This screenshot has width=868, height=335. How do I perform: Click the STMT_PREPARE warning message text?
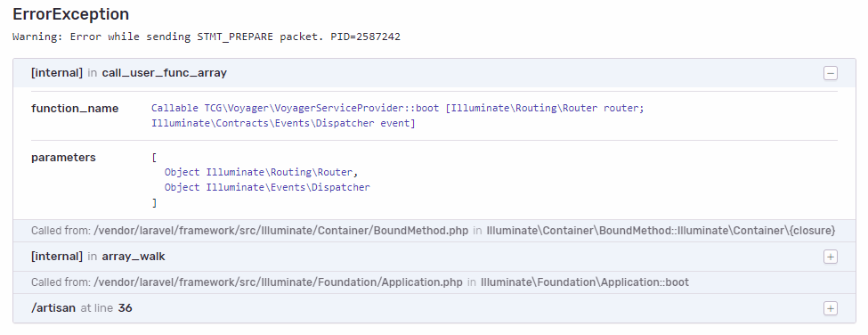pos(207,37)
